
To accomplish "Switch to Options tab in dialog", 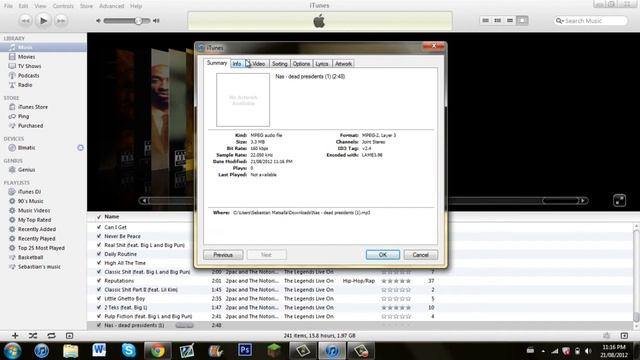I will (301, 64).
